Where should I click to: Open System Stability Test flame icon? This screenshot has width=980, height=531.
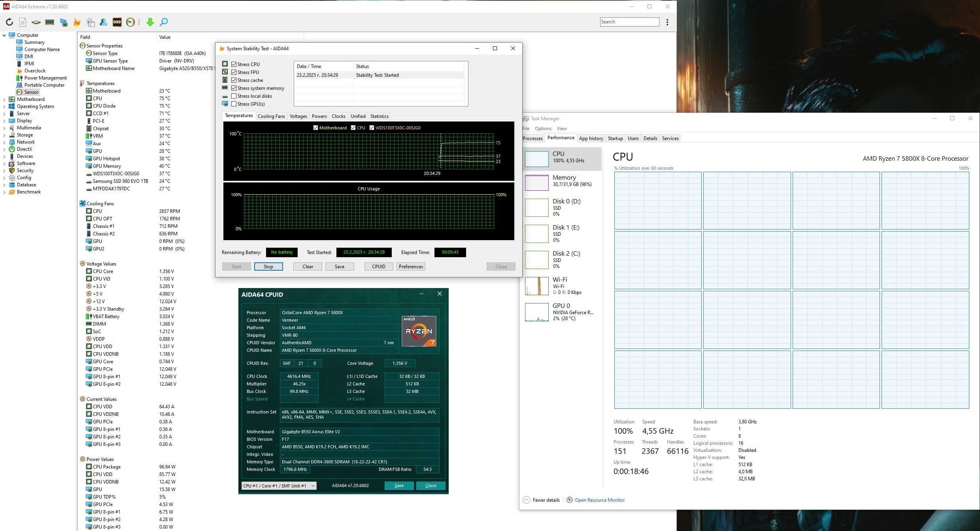point(77,22)
